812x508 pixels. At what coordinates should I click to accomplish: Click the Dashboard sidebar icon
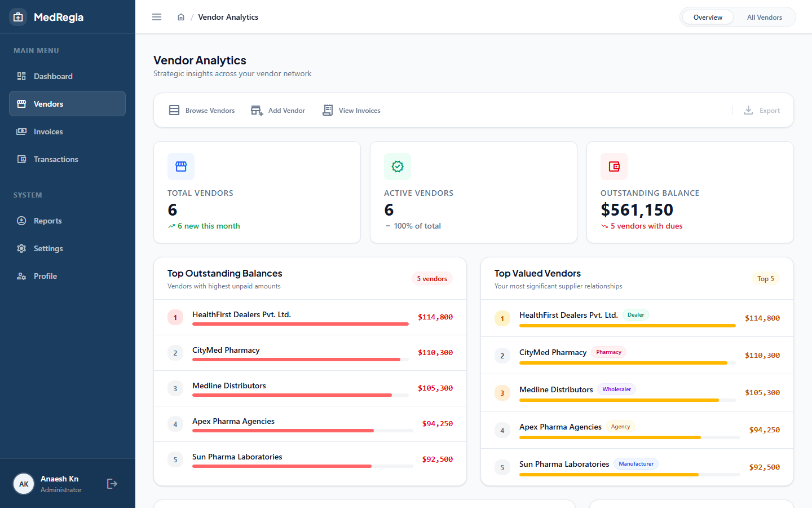point(21,76)
